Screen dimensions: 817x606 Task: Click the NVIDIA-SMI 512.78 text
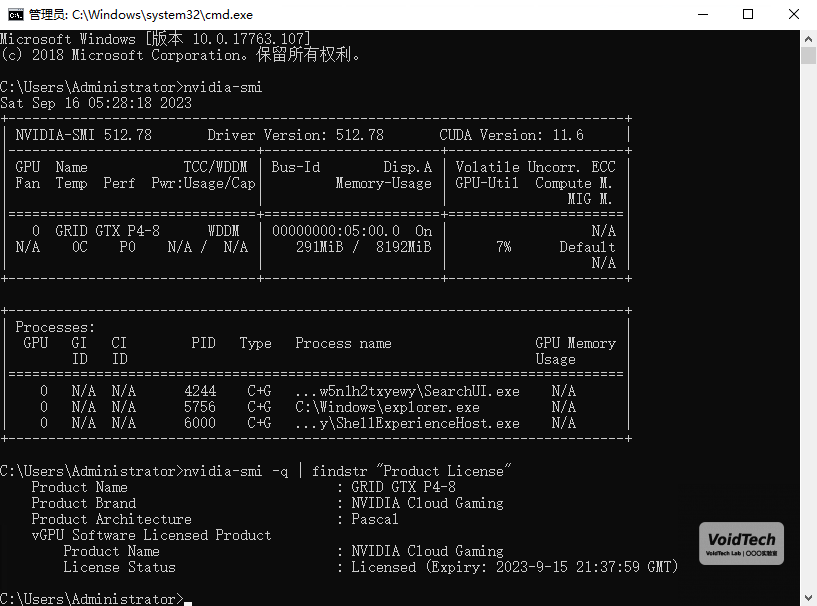coord(83,135)
